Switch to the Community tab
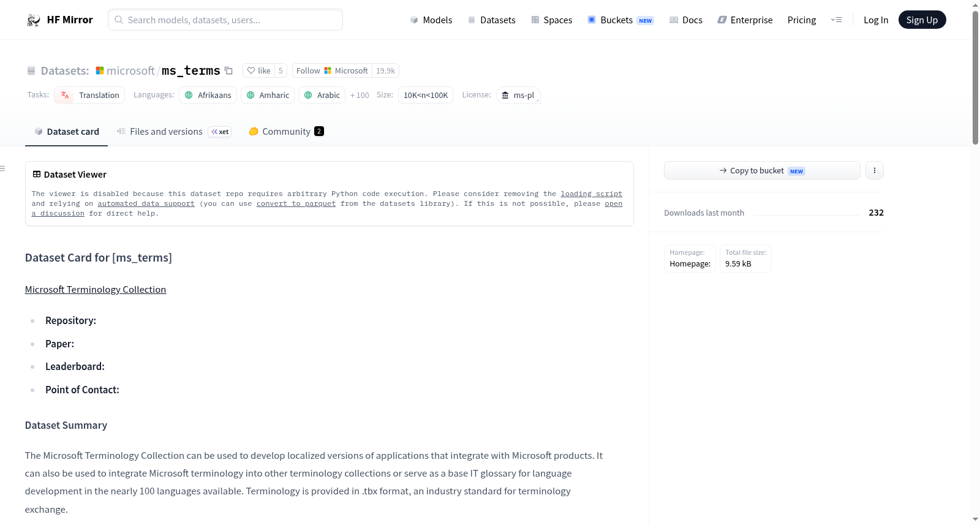 pos(286,132)
